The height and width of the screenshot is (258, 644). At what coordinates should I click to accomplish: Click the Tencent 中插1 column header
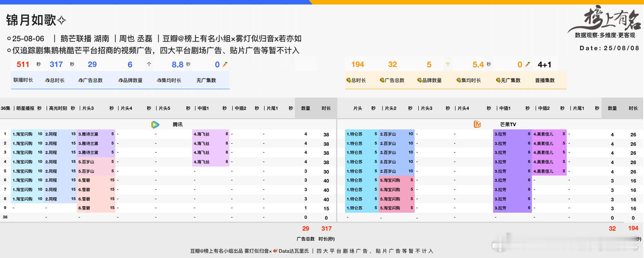tap(203, 108)
